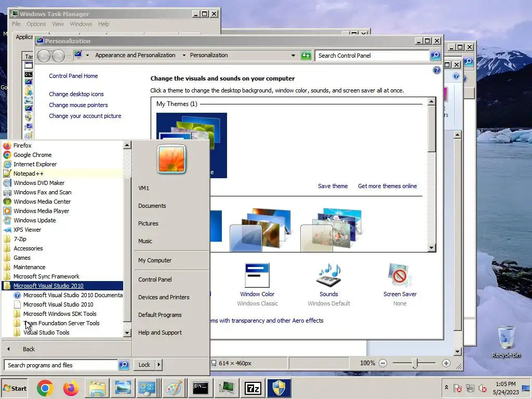Viewport: 532px width, 399px height.
Task: Click the user account picture in Start menu
Action: pyautogui.click(x=171, y=159)
